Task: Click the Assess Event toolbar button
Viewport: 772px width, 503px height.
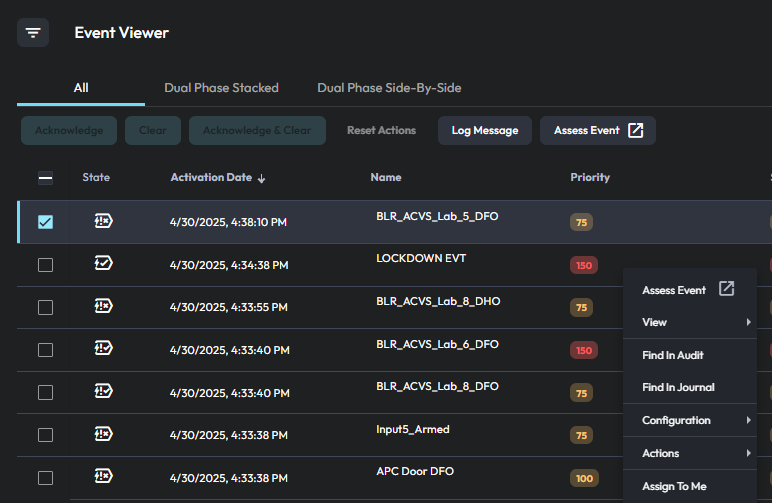Action: [597, 130]
